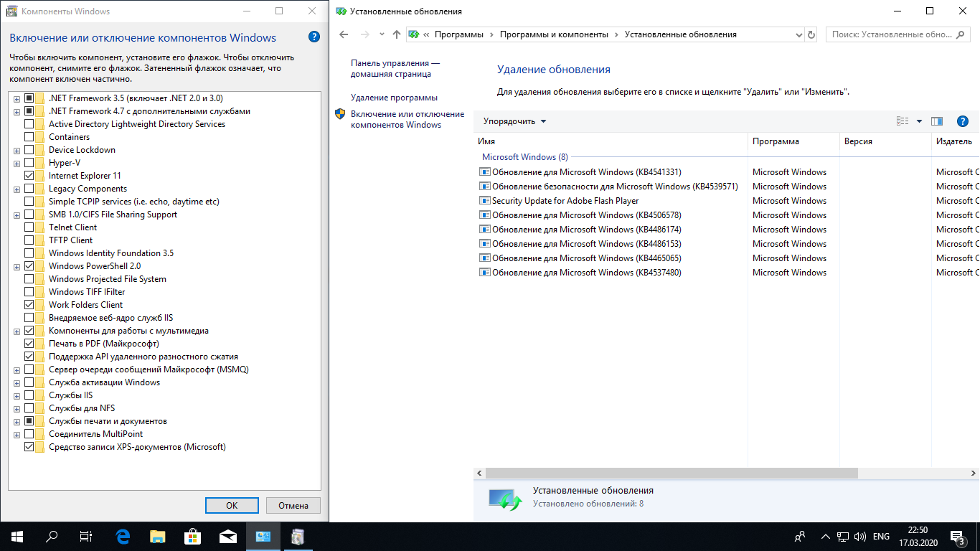980x551 pixels.
Task: Click the Удаление программы link
Action: [394, 98]
